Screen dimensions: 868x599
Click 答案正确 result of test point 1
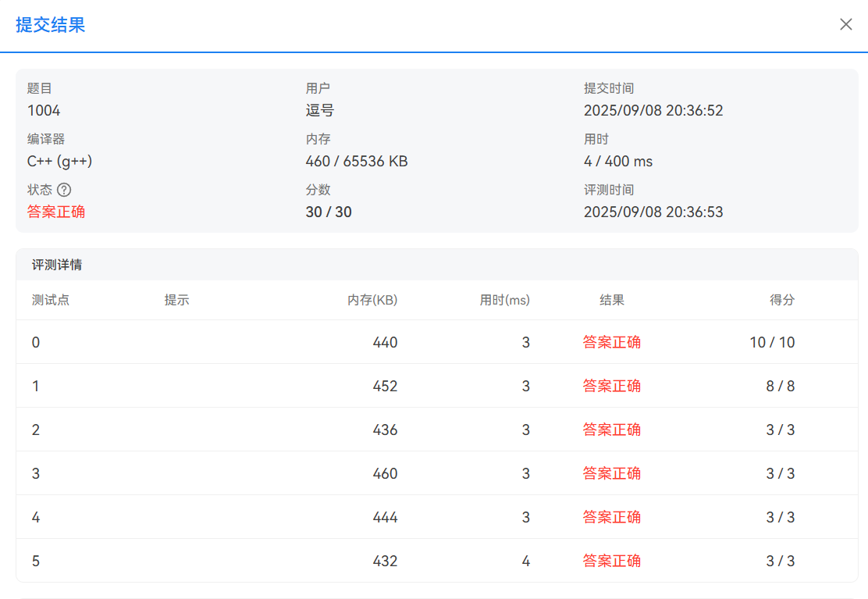click(612, 386)
